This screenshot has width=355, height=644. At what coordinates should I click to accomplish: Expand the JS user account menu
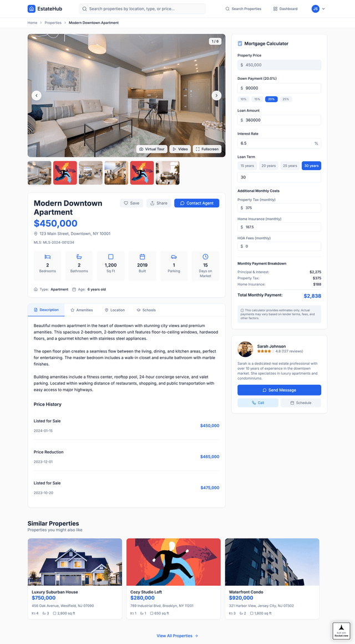(x=318, y=9)
